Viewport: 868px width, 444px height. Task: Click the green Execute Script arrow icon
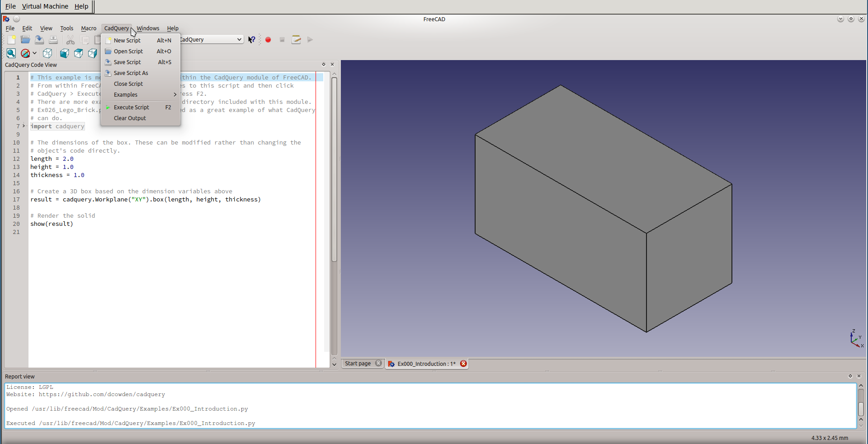pyautogui.click(x=108, y=107)
